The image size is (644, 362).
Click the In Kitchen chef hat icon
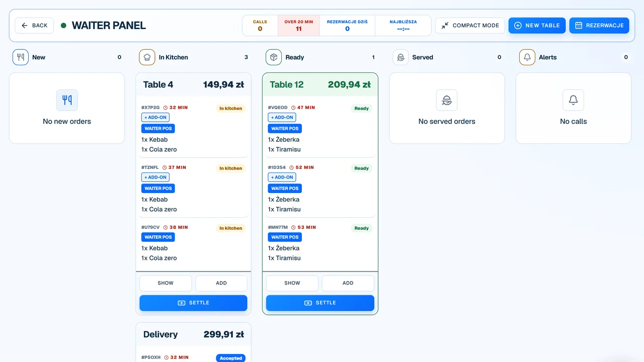coord(147,57)
